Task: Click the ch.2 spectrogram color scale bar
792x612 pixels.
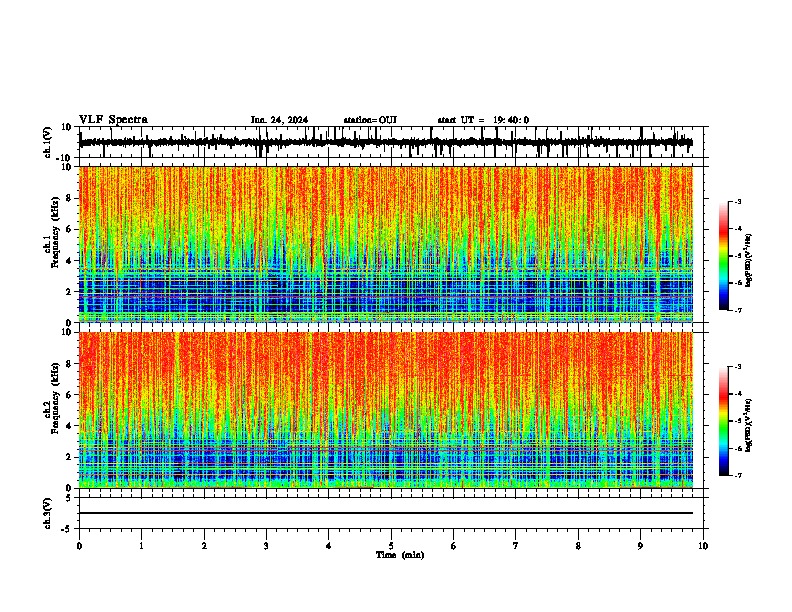Action: [x=723, y=421]
